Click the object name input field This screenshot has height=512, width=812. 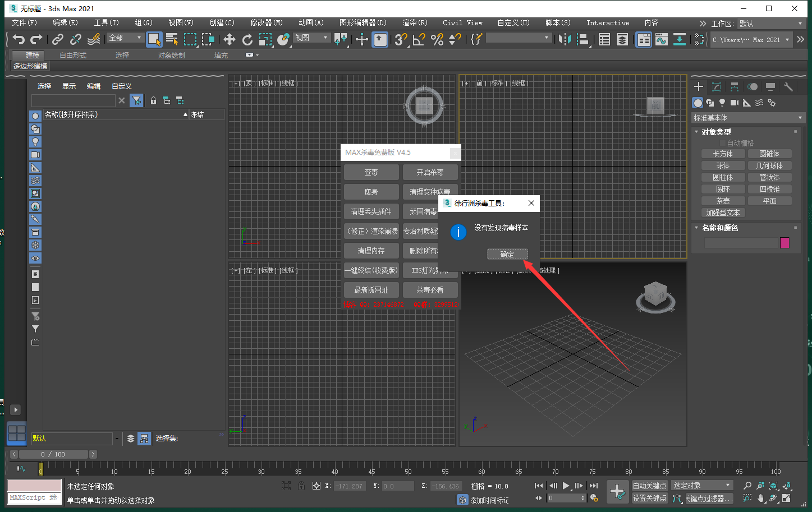click(741, 242)
